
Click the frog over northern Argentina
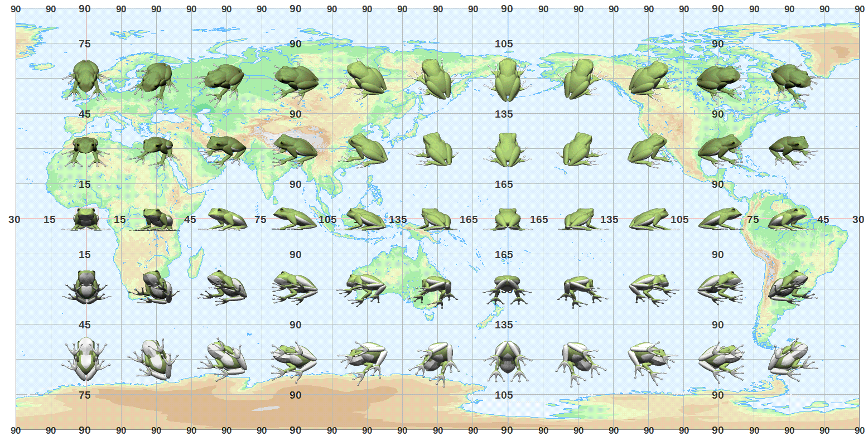[x=788, y=288]
